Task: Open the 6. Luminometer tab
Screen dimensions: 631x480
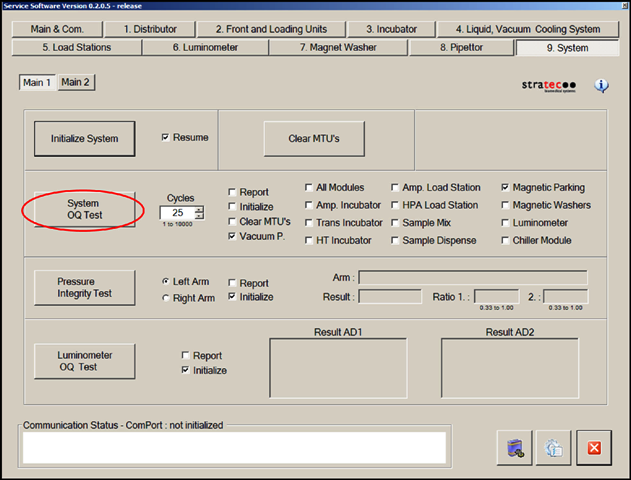Action: pos(206,47)
